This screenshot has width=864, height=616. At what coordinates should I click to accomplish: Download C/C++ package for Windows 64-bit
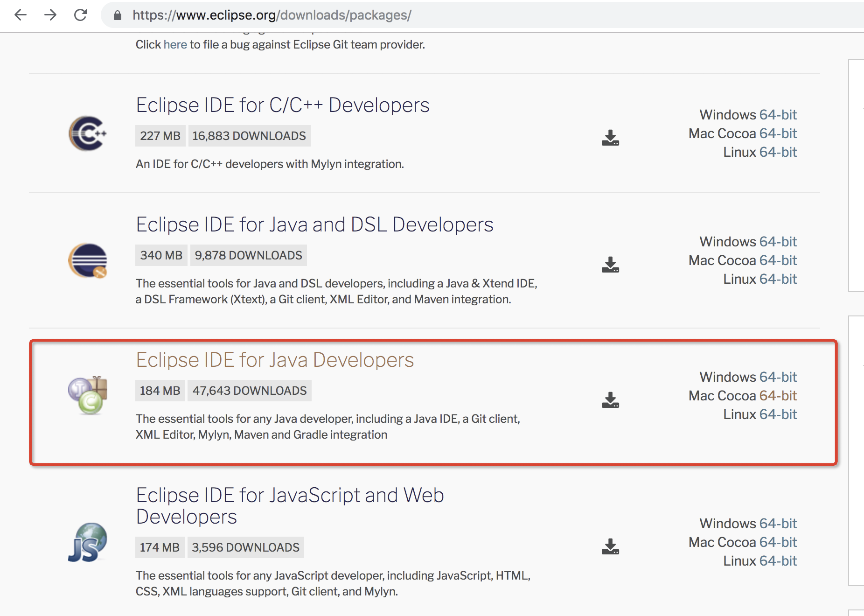778,115
